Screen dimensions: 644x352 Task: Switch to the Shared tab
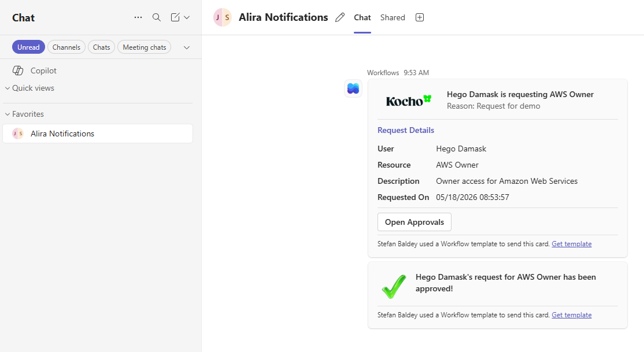(x=393, y=17)
